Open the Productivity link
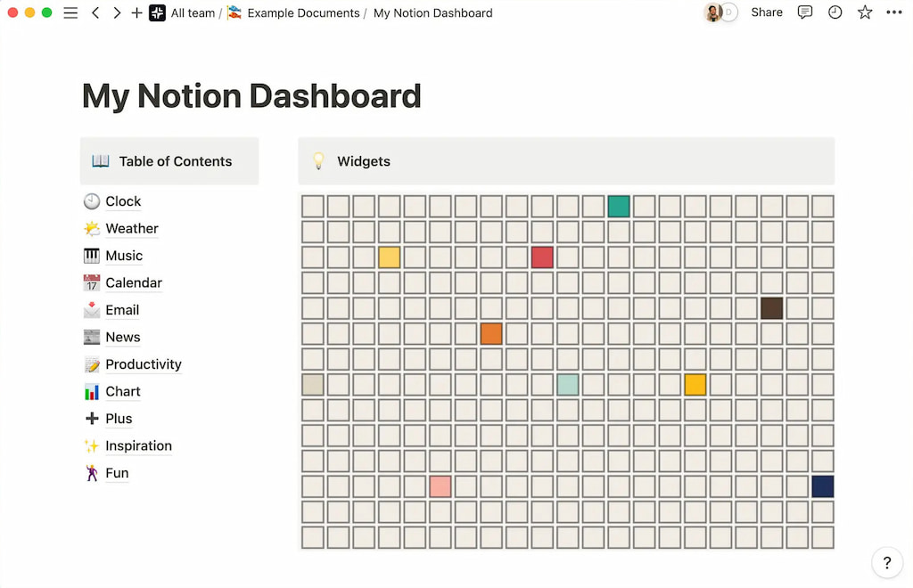The width and height of the screenshot is (913, 588). (143, 364)
